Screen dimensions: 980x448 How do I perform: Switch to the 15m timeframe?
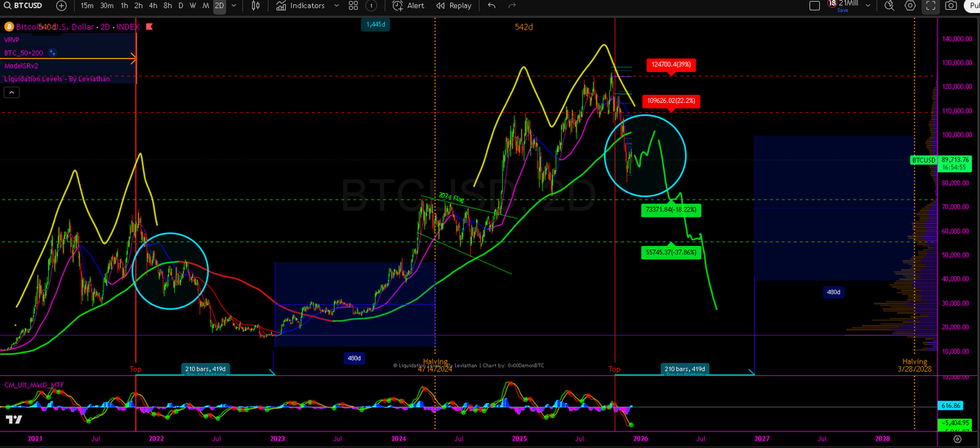pyautogui.click(x=87, y=6)
